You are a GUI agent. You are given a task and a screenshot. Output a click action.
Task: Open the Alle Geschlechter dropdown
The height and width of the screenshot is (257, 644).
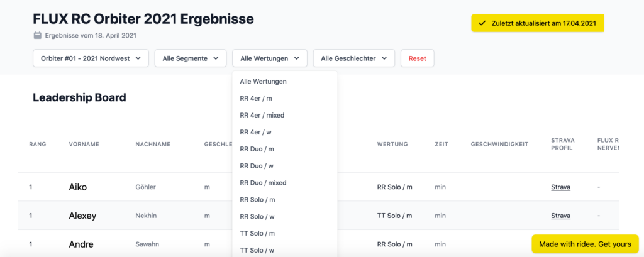click(x=353, y=58)
